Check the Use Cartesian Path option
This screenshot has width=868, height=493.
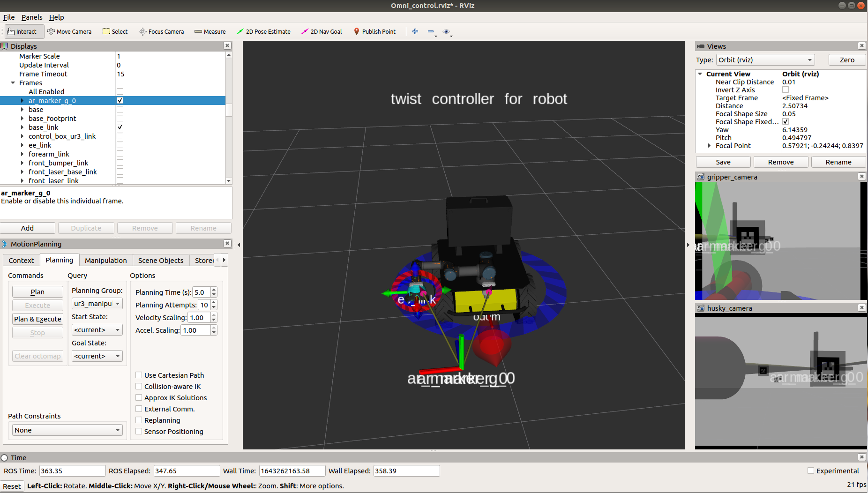pyautogui.click(x=139, y=375)
